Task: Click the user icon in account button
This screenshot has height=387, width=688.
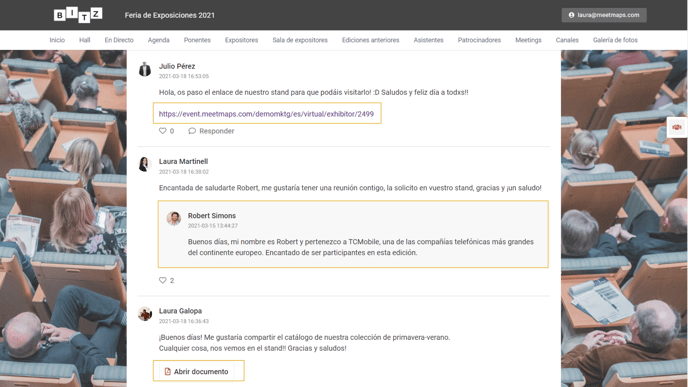Action: pos(571,15)
